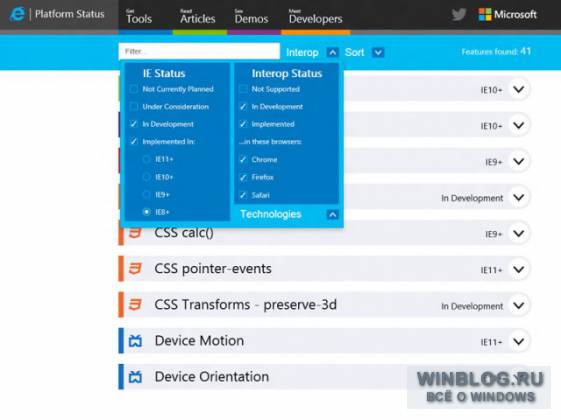The width and height of the screenshot is (561, 420).
Task: Open the Internet Explorer logo home link
Action: 17,14
